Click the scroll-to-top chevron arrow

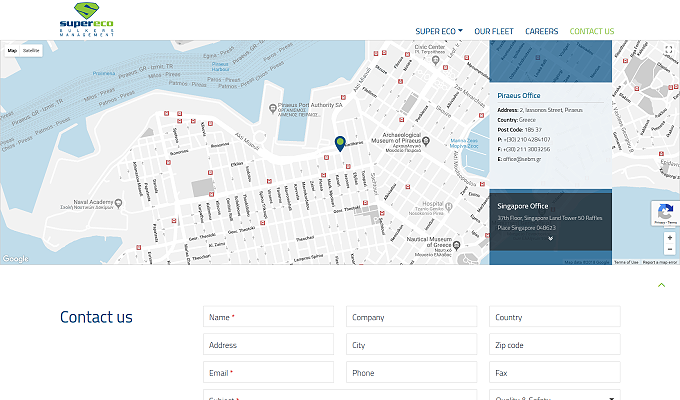pos(661,285)
